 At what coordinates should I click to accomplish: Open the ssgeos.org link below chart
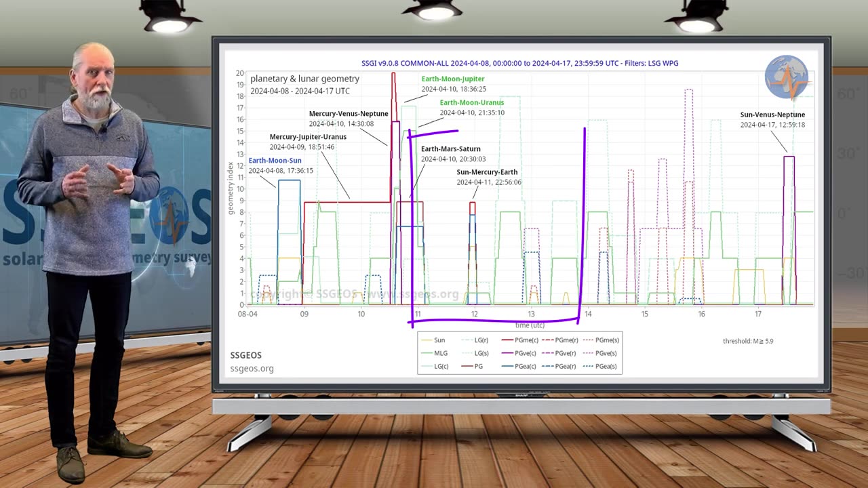(x=252, y=369)
